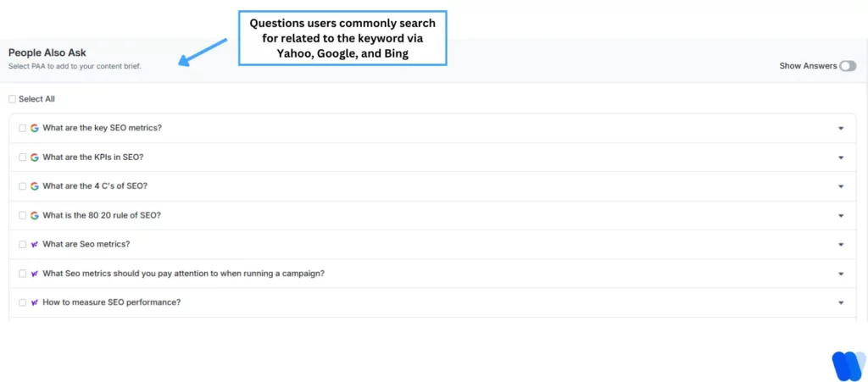Click the 'What are Seo metrics?' text
Screen dimensions: 868x382
(86, 244)
